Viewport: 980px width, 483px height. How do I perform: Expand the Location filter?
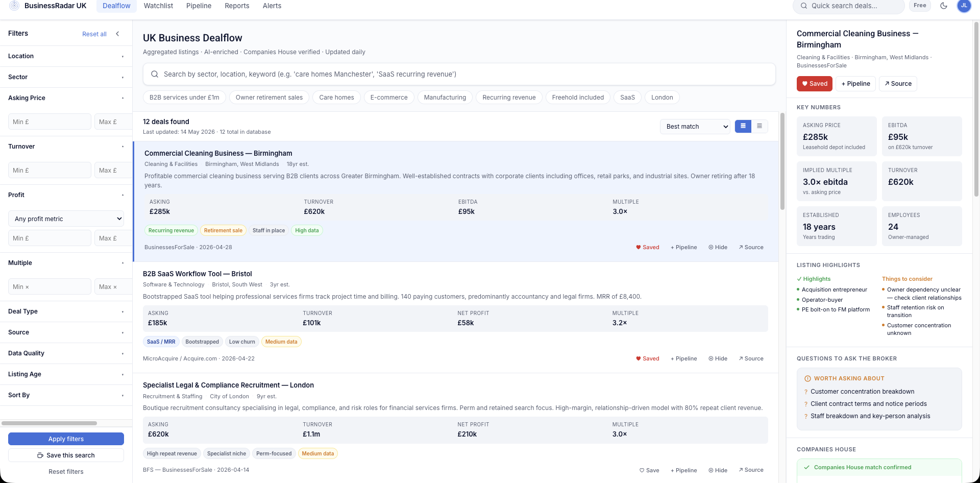click(66, 56)
